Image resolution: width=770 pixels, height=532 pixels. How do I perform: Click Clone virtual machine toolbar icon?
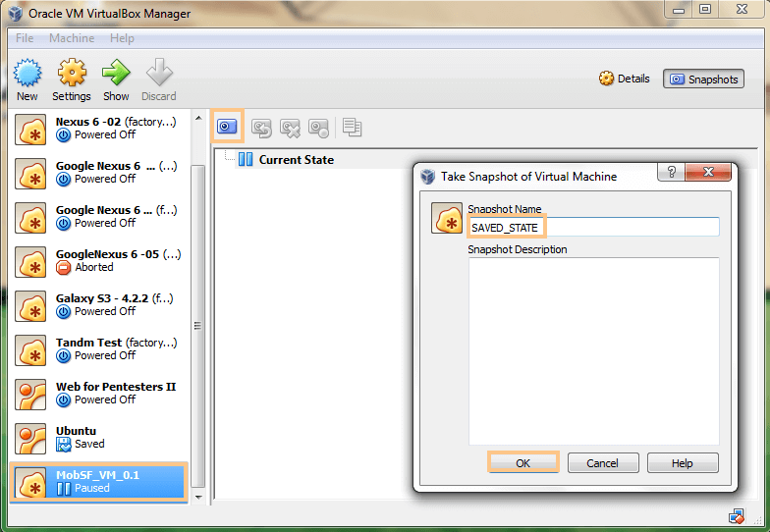click(x=352, y=127)
